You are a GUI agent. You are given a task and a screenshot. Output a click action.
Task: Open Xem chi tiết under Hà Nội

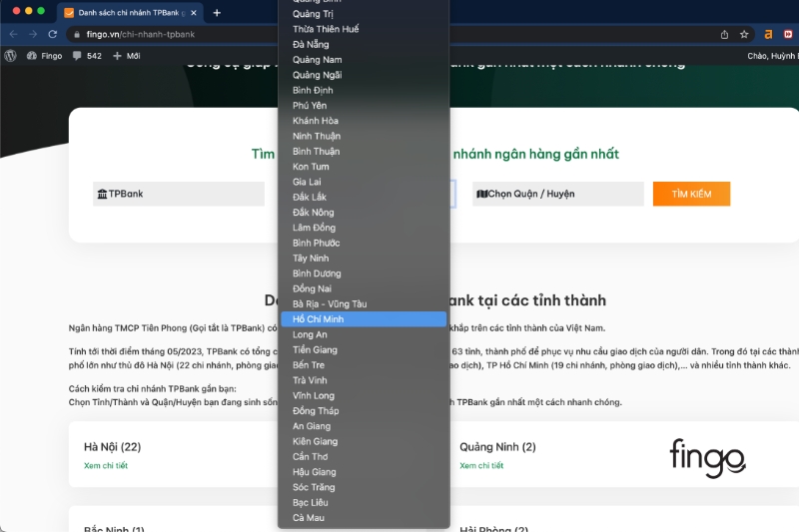[x=106, y=465]
